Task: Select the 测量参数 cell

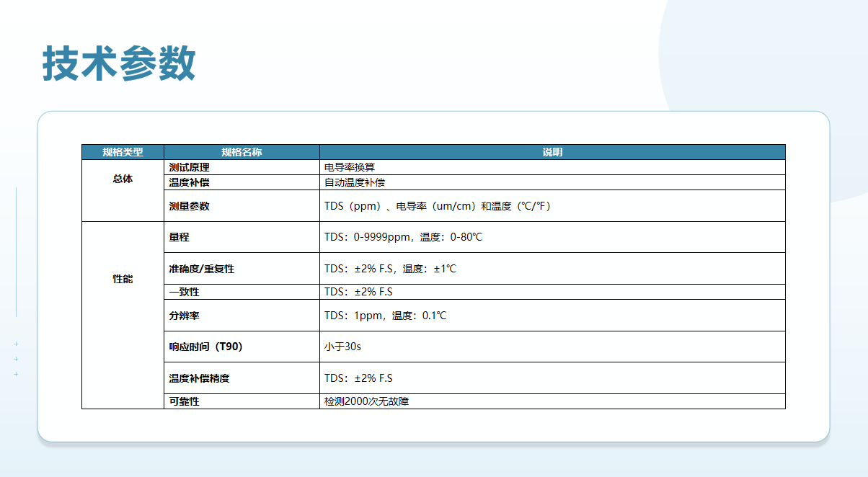Action: [x=242, y=206]
